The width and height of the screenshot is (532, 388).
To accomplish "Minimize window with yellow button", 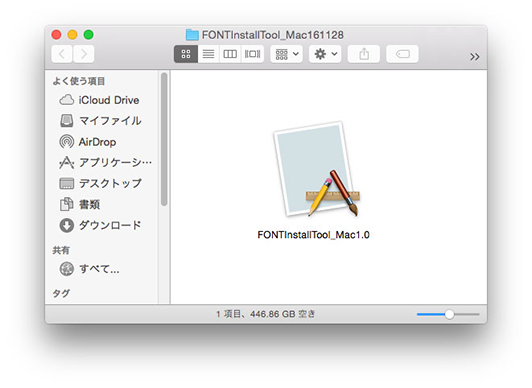I will [72, 35].
